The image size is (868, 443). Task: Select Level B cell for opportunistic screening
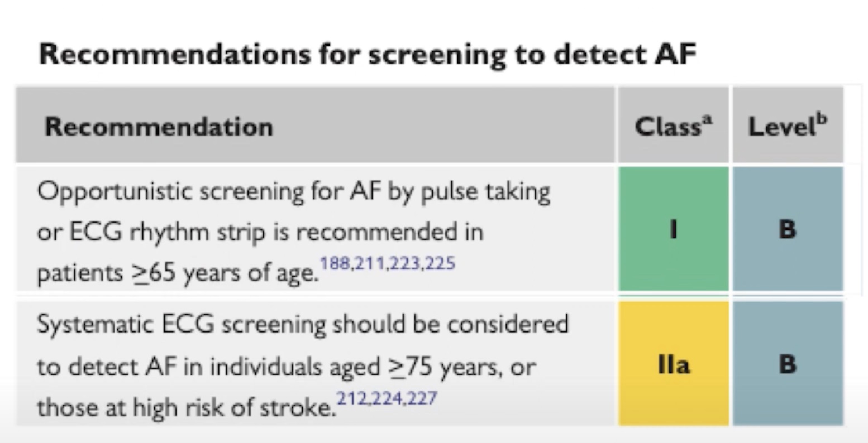click(x=788, y=229)
